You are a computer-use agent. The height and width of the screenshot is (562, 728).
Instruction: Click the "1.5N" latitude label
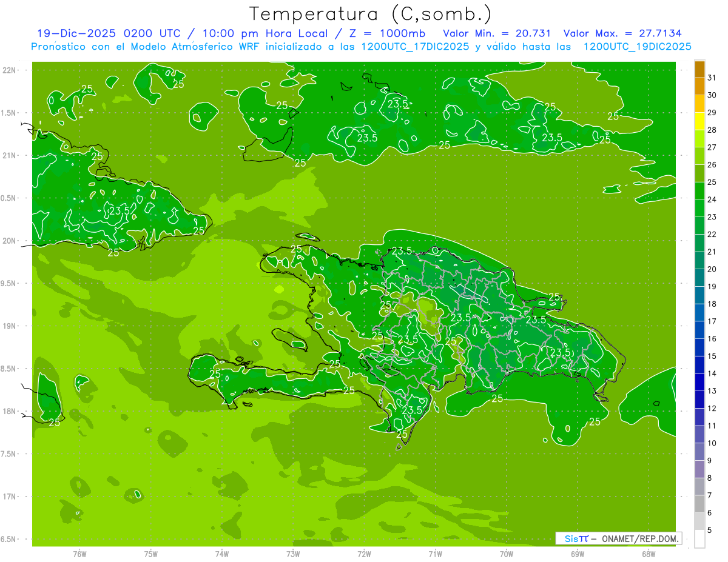pos(10,113)
